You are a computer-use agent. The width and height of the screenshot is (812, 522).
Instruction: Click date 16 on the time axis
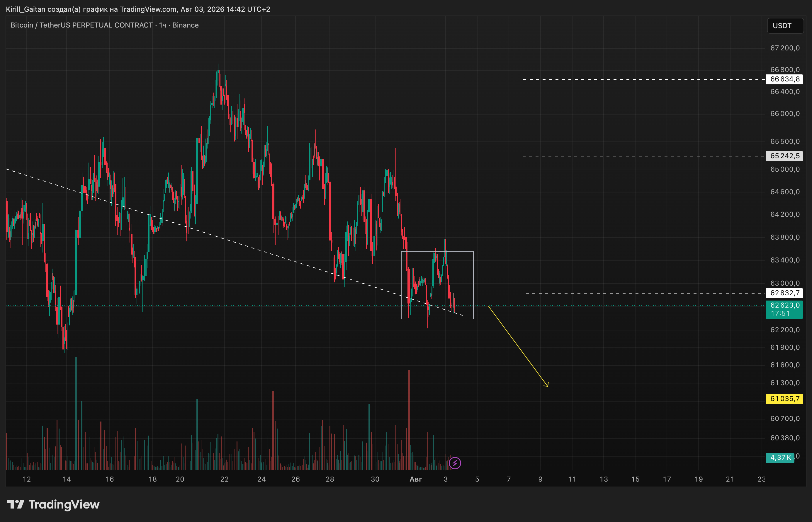click(110, 479)
